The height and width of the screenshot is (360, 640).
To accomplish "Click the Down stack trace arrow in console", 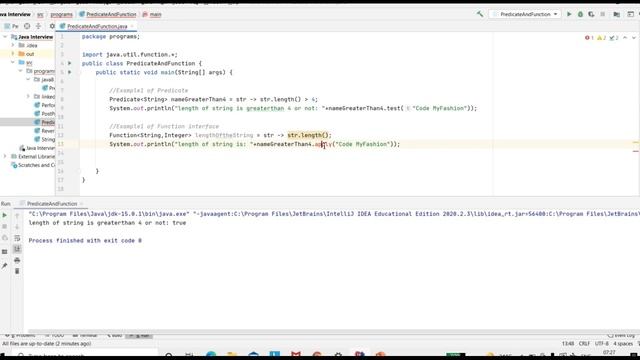I will pyautogui.click(x=17, y=227).
